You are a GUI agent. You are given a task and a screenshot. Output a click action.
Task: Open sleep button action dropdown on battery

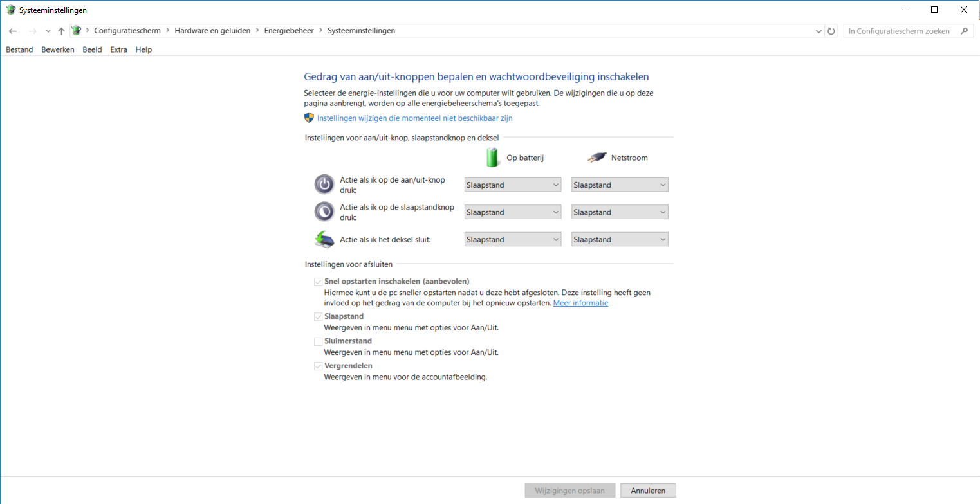click(x=513, y=212)
